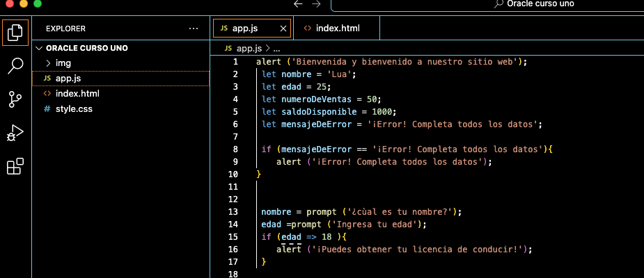Select app.js in the file explorer
This screenshot has height=278, width=644.
click(120, 79)
